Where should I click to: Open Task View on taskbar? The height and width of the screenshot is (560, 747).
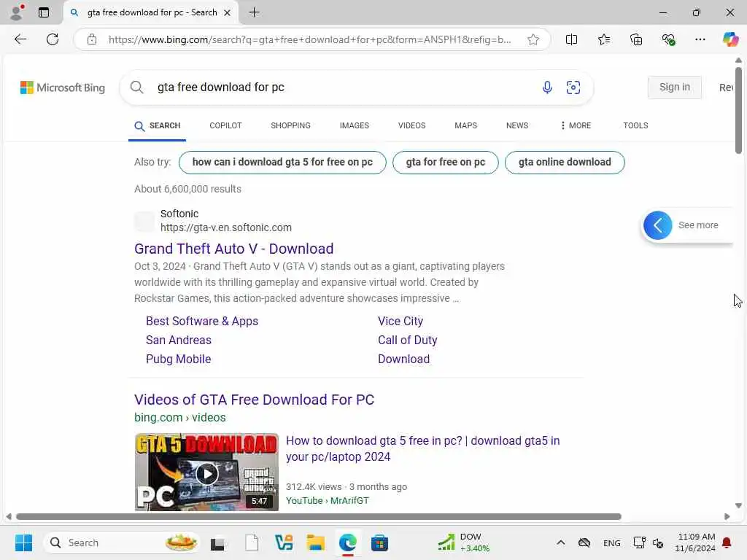point(218,542)
